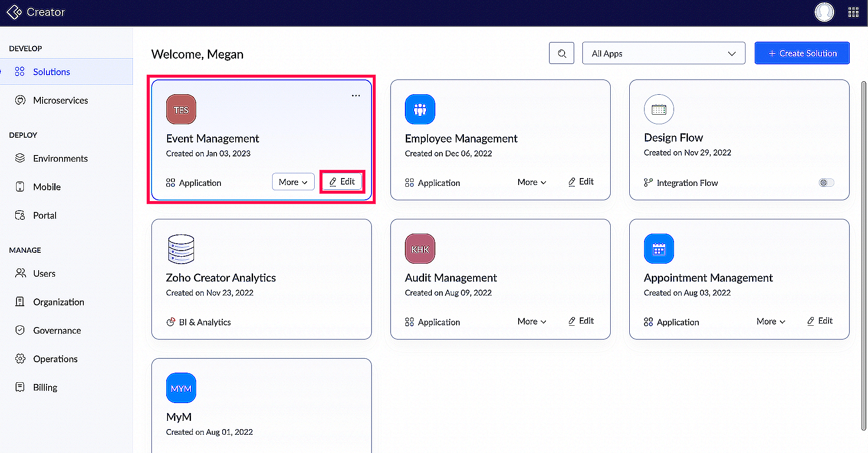The image size is (868, 453).
Task: Edit the Appointment Management application
Action: point(820,321)
